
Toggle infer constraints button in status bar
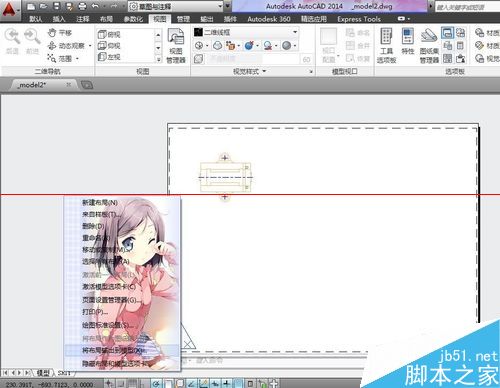click(109, 383)
